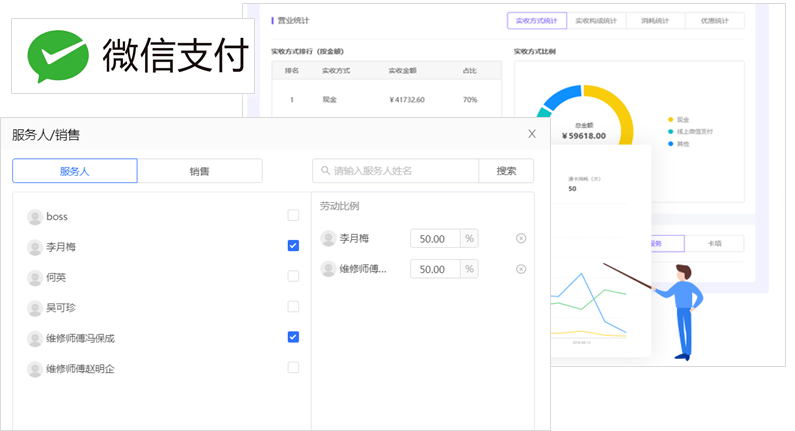795x431 pixels.
Task: Select the name boss in staff list
Action: click(x=57, y=217)
